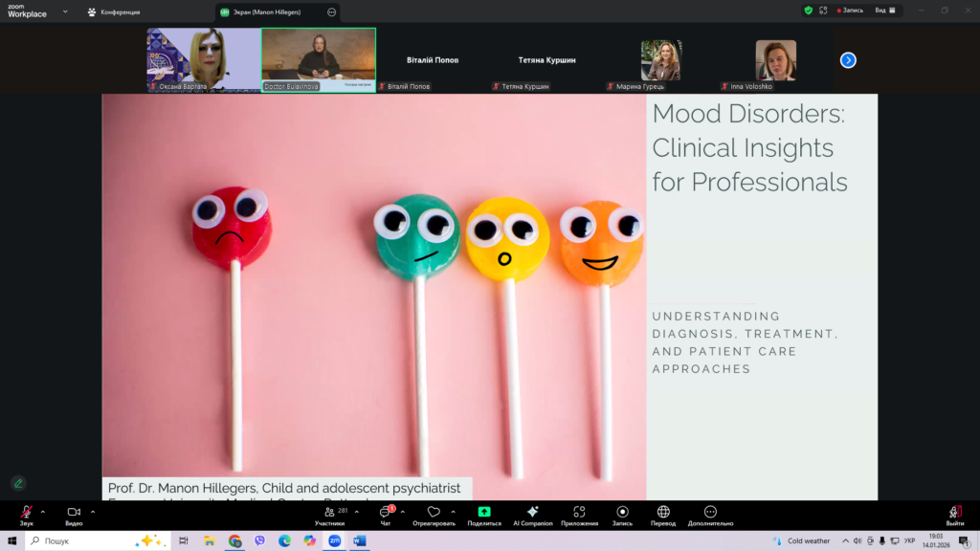Open the AI Companion
980x551 pixels.
click(x=532, y=513)
